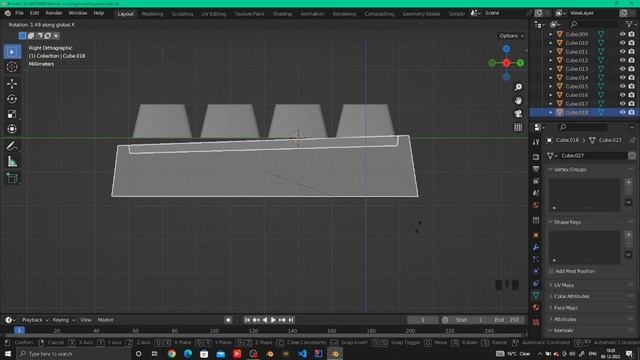Open the Playback dropdown
This screenshot has width=640, height=360.
[x=35, y=320]
